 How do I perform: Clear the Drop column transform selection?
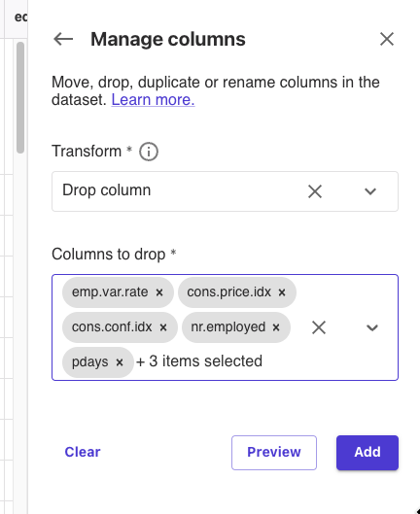pyautogui.click(x=315, y=191)
